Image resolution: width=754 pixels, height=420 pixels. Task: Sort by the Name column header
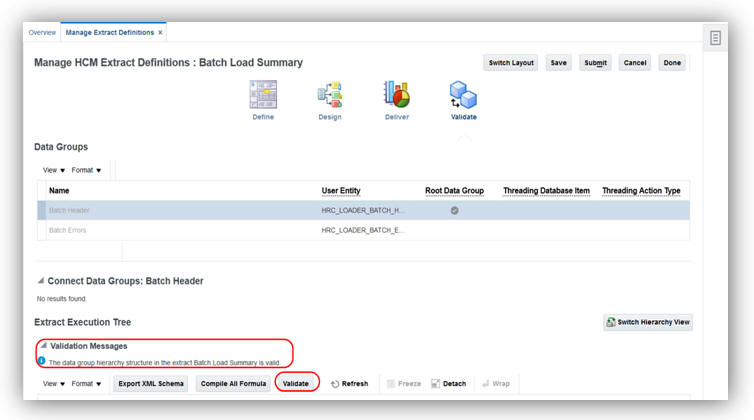[59, 191]
